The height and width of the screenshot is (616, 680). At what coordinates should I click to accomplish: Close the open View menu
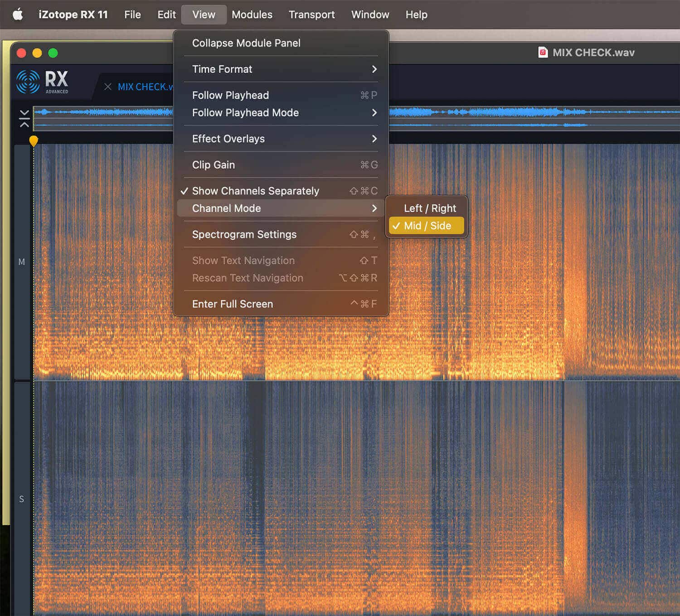tap(204, 15)
